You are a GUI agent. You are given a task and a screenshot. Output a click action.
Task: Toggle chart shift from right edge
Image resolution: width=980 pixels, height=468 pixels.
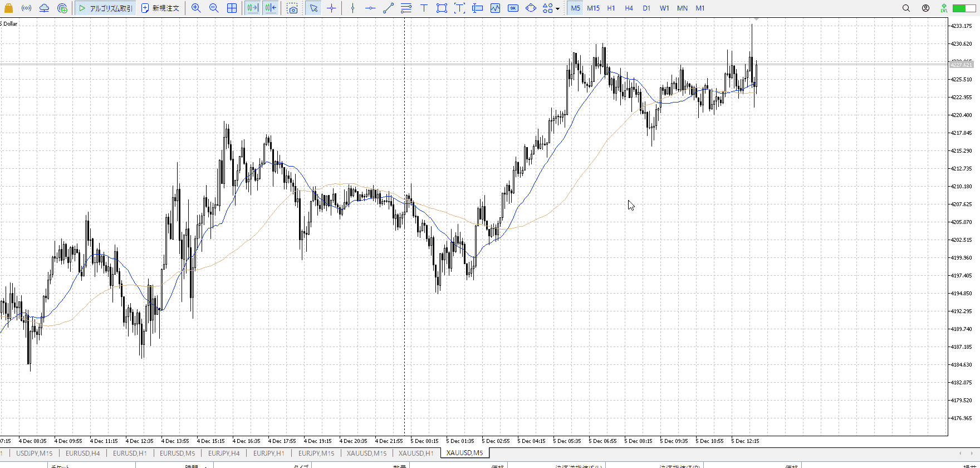tap(271, 8)
